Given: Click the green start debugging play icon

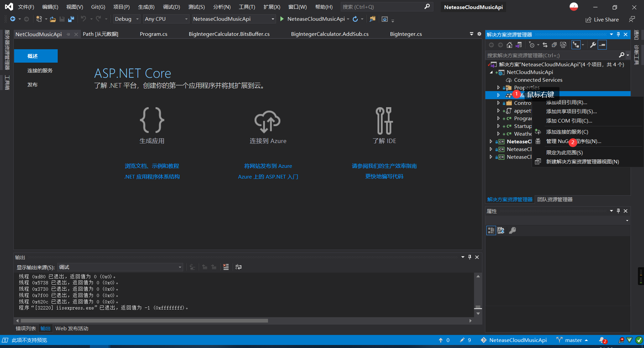Looking at the screenshot, I should coord(282,19).
